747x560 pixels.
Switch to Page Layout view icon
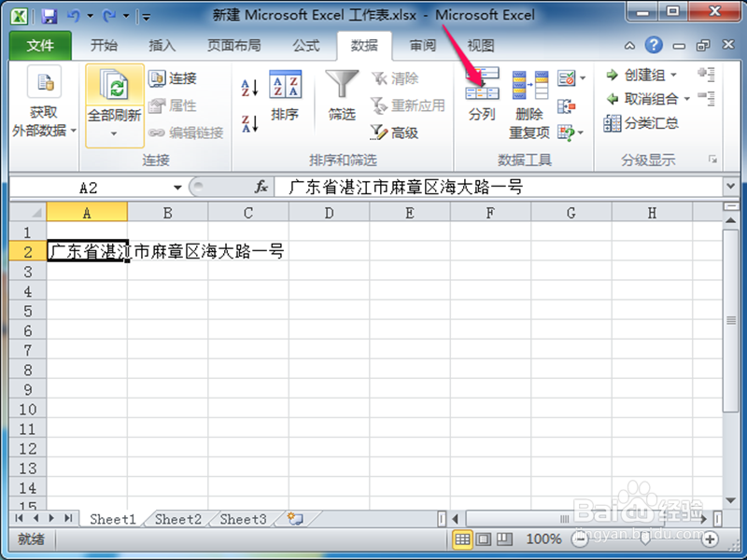click(x=483, y=539)
